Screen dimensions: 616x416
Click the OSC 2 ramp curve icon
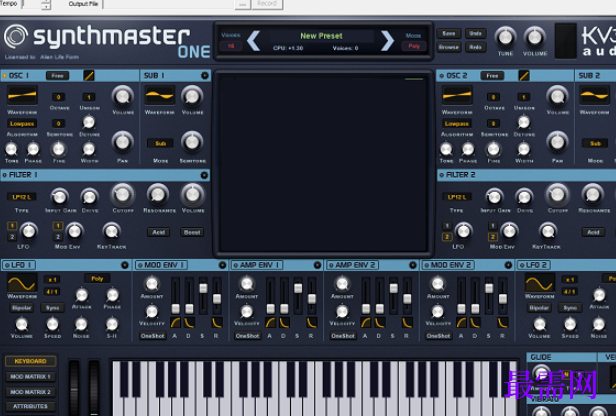(x=524, y=75)
